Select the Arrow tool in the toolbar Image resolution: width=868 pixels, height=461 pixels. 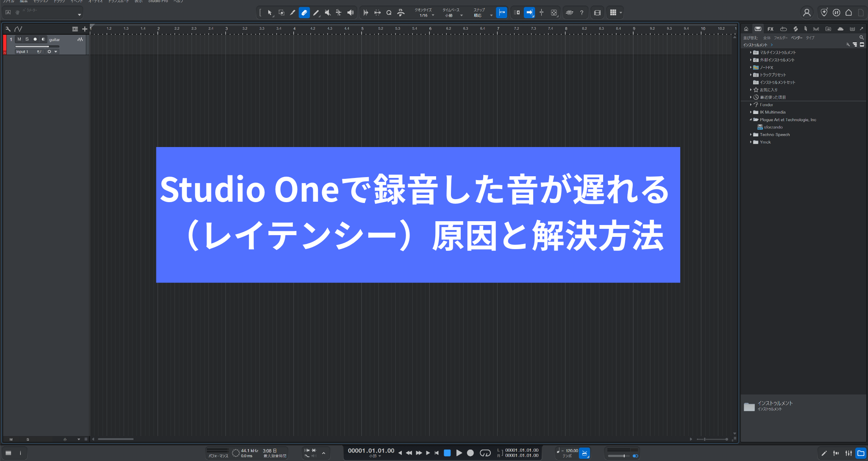[270, 13]
